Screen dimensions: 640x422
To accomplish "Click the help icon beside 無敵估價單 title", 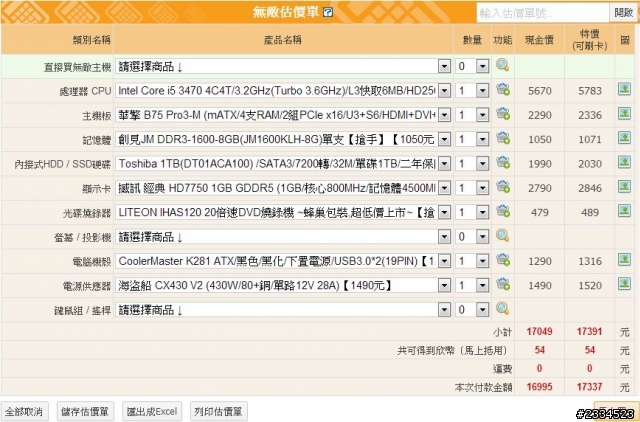I will click(328, 12).
